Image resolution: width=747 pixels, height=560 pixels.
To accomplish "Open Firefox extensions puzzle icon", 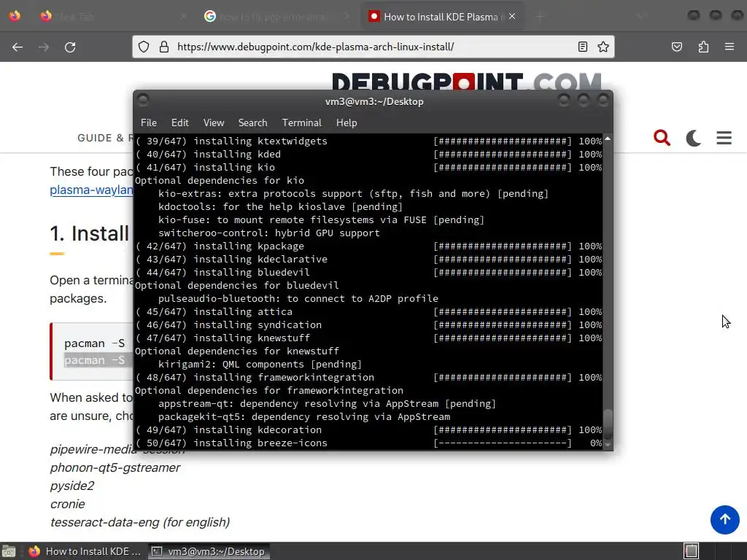I will click(703, 47).
